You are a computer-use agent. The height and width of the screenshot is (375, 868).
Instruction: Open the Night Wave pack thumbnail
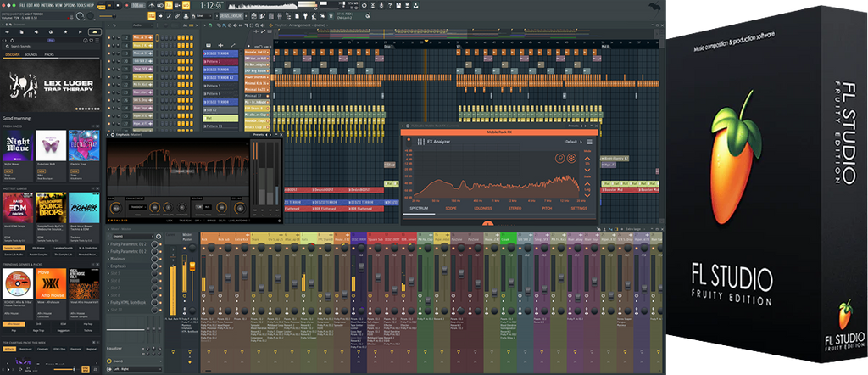coord(18,146)
